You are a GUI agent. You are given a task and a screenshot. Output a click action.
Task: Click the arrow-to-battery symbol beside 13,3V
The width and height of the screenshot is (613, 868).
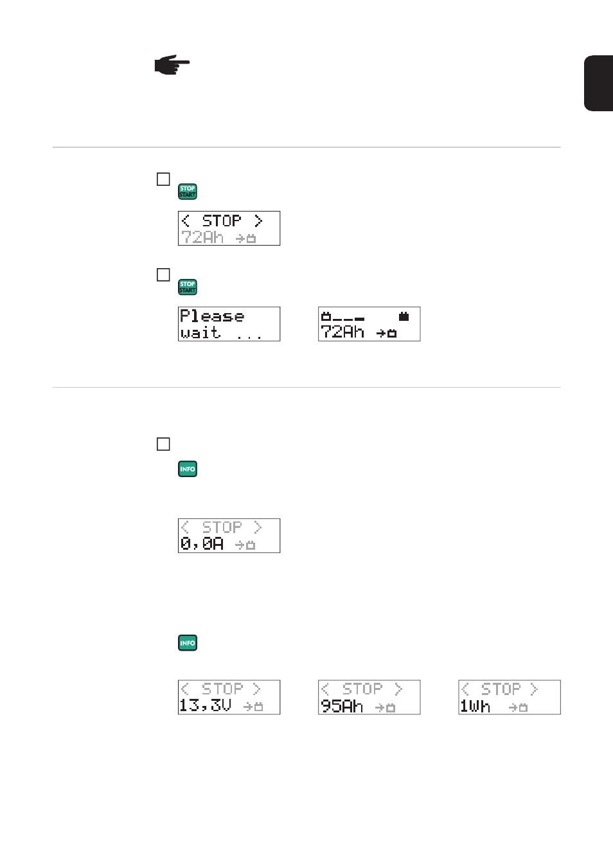tap(253, 707)
